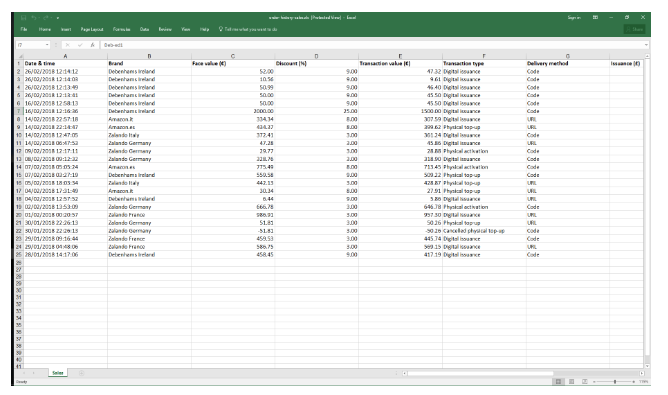668x395 pixels.
Task: Select column B header
Action: 149,56
